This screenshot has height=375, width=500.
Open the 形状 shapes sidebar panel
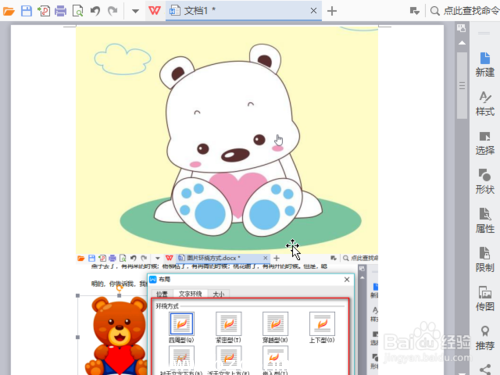(x=485, y=182)
